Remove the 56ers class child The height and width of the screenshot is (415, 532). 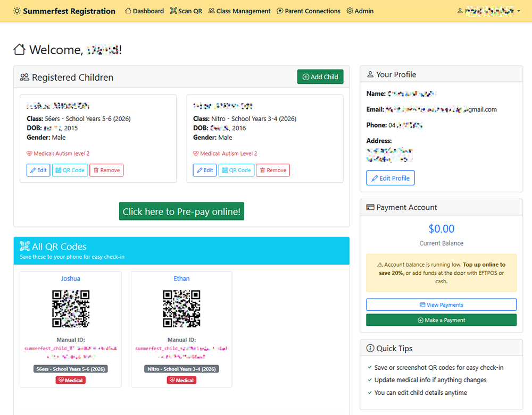(x=106, y=170)
